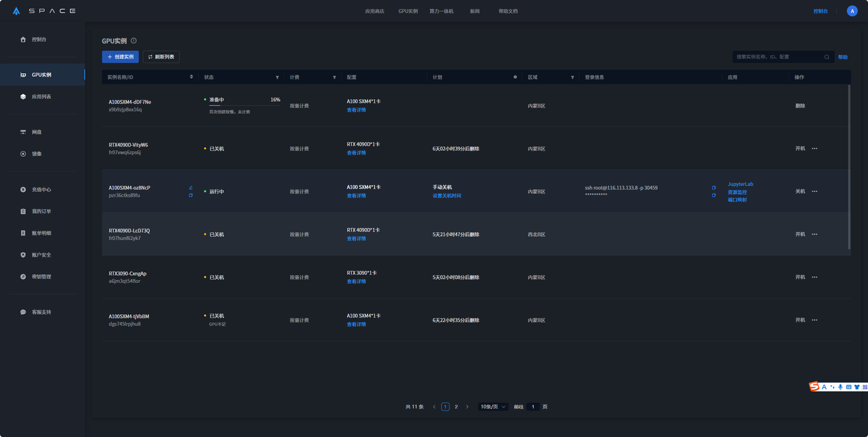Switch to 算力一体机 in top navigation
Image resolution: width=868 pixels, height=437 pixels.
pyautogui.click(x=442, y=10)
